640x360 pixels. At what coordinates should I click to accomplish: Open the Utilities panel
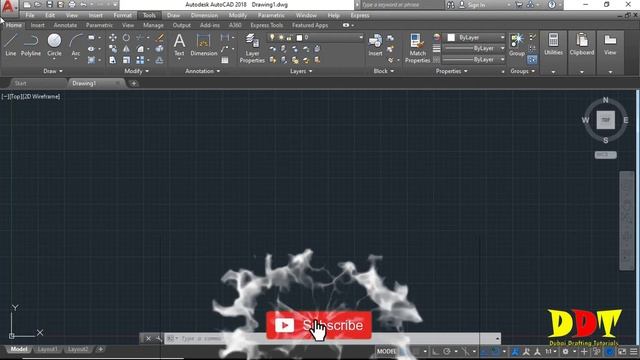coord(553,45)
